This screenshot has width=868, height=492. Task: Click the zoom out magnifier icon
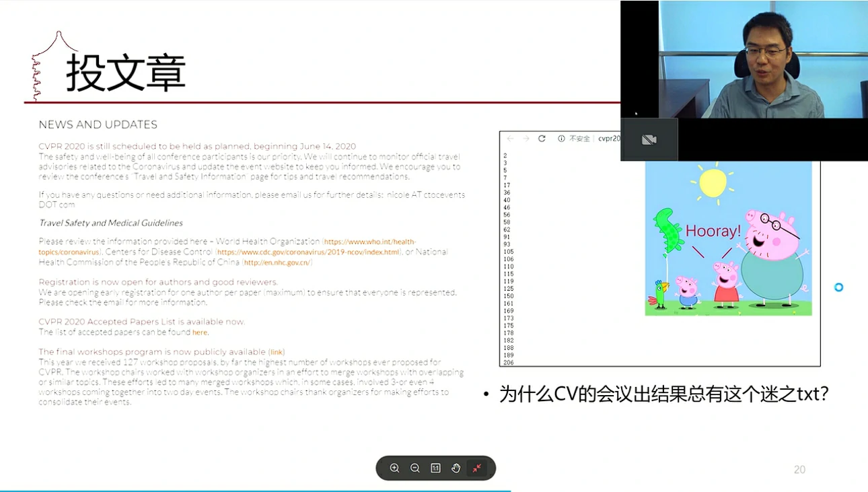coord(415,468)
